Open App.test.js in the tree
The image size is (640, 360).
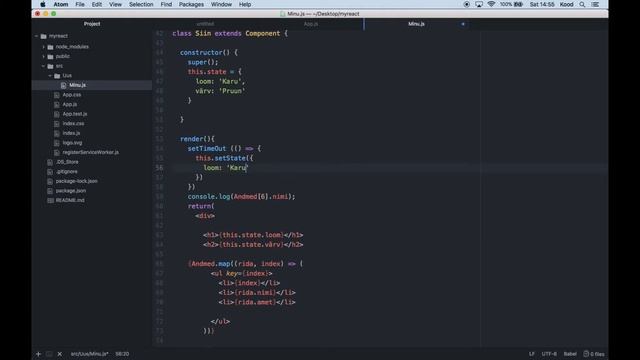75,114
